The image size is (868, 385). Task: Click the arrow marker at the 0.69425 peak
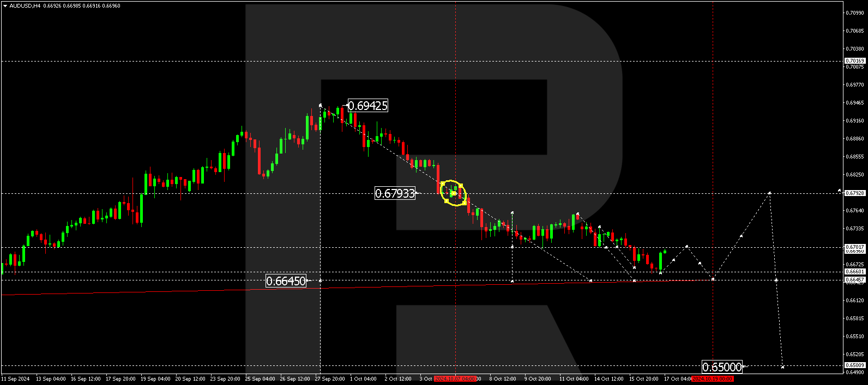click(x=320, y=105)
